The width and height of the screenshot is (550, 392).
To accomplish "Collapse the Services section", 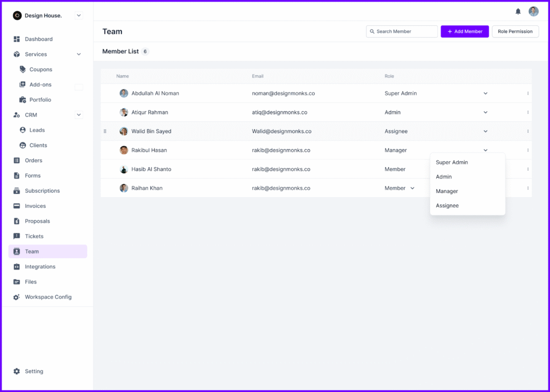I will tap(78, 54).
